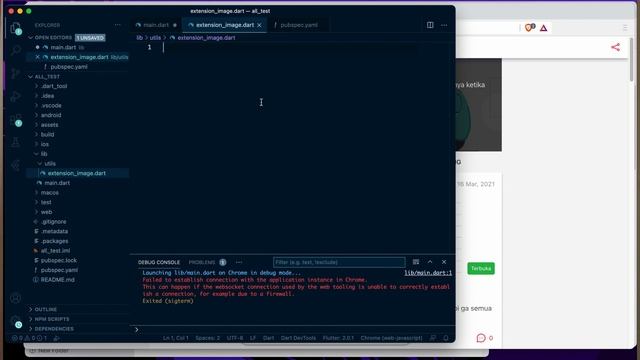This screenshot has width=640, height=360.
Task: Expand the .dart_tool folder
Action: [x=54, y=86]
